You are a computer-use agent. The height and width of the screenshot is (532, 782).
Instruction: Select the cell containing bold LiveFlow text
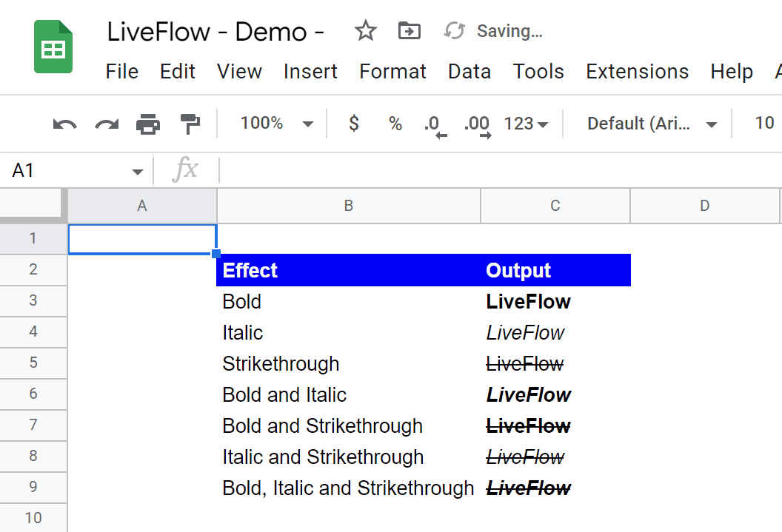tap(528, 301)
